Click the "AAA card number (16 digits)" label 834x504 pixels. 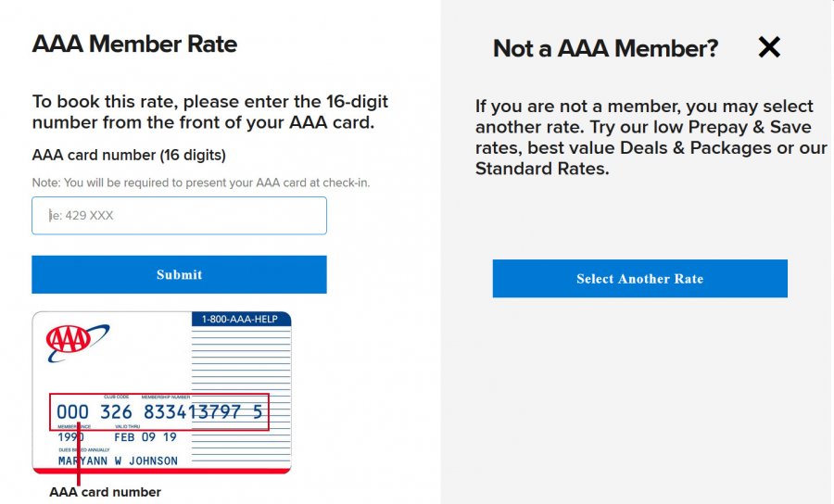[129, 155]
